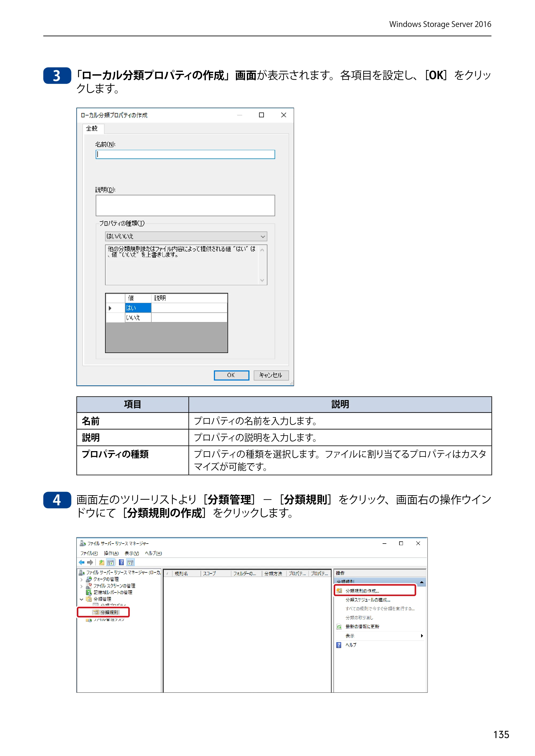Click the 最新の情報に更新 refresh icon
This screenshot has height=756, width=535.
tap(339, 627)
